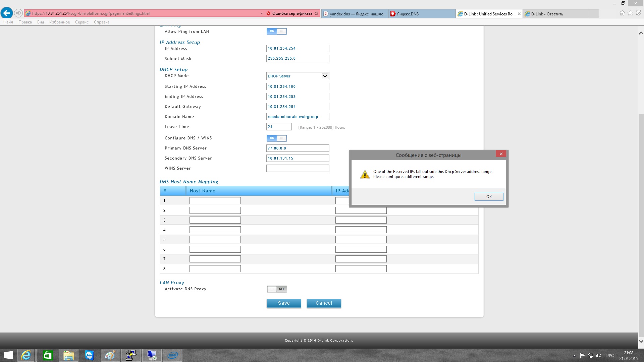The width and height of the screenshot is (644, 362).
Task: Click the Windows Start button
Action: coord(8,355)
